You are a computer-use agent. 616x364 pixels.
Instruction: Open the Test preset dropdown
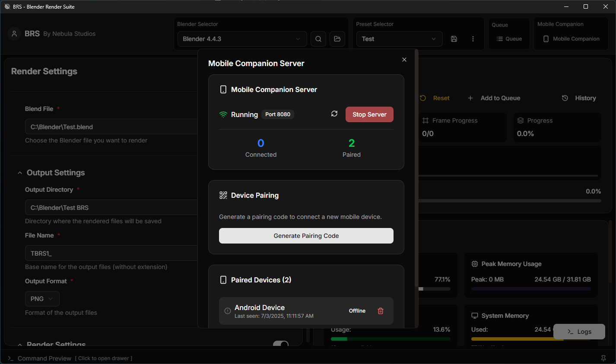tap(399, 39)
